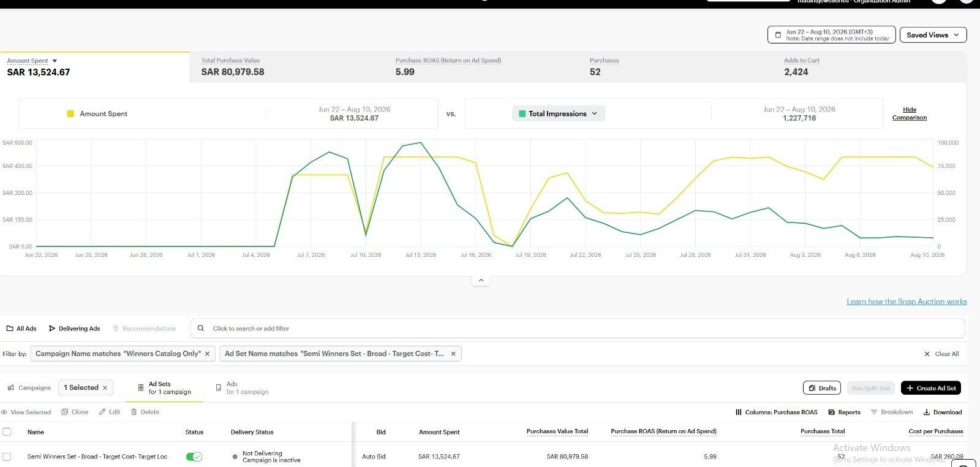Sort by Amount Spent column header
The image size is (980, 467).
pos(439,432)
